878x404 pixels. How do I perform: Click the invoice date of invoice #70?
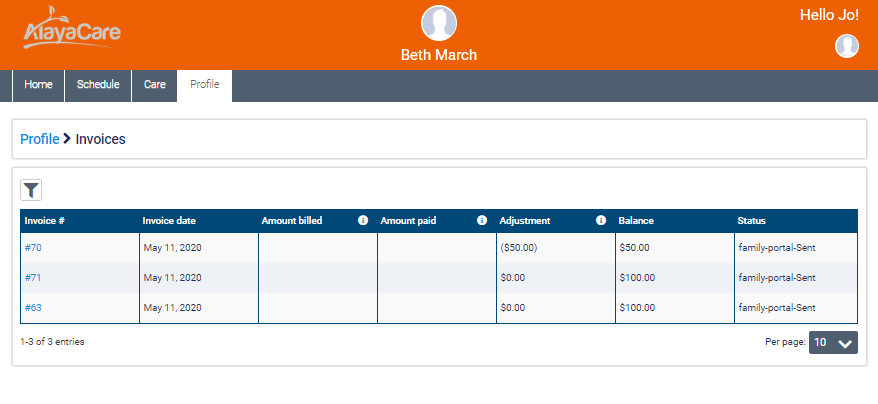[x=172, y=248]
